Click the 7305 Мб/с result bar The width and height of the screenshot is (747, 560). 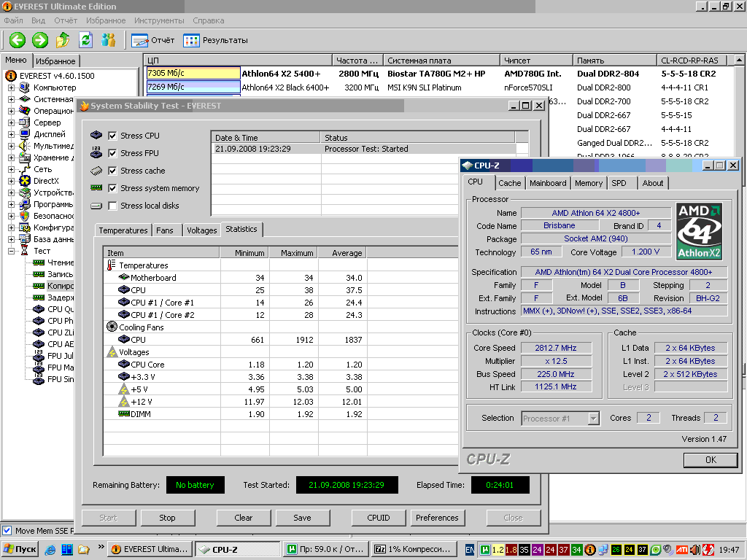193,73
